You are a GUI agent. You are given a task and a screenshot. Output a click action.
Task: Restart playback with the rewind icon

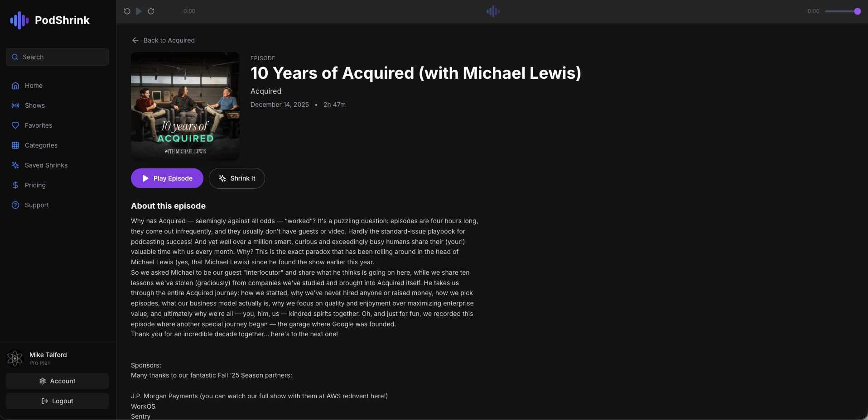(127, 11)
